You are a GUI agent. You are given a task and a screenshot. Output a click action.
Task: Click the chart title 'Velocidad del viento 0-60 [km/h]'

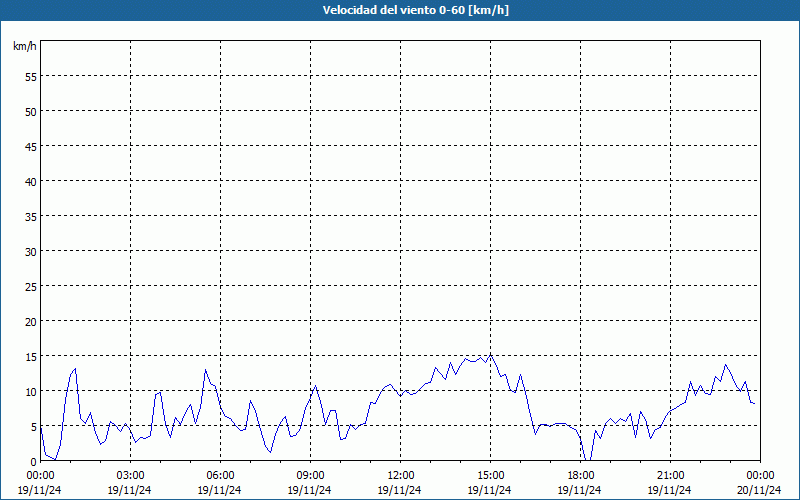[x=415, y=10]
